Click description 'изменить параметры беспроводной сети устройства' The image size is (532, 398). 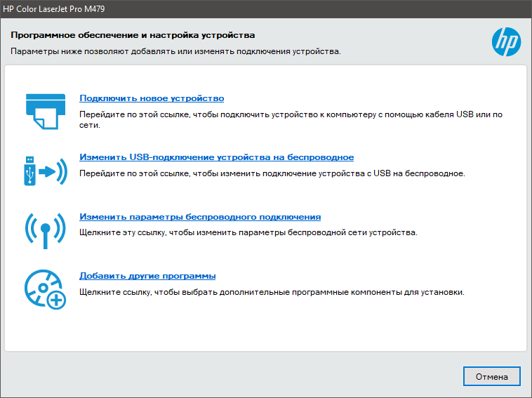click(248, 233)
